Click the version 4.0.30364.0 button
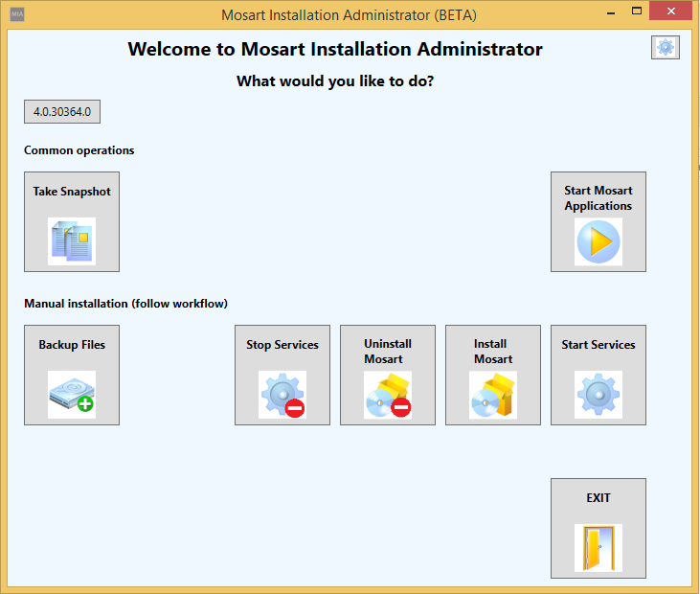This screenshot has height=594, width=700. tap(62, 112)
